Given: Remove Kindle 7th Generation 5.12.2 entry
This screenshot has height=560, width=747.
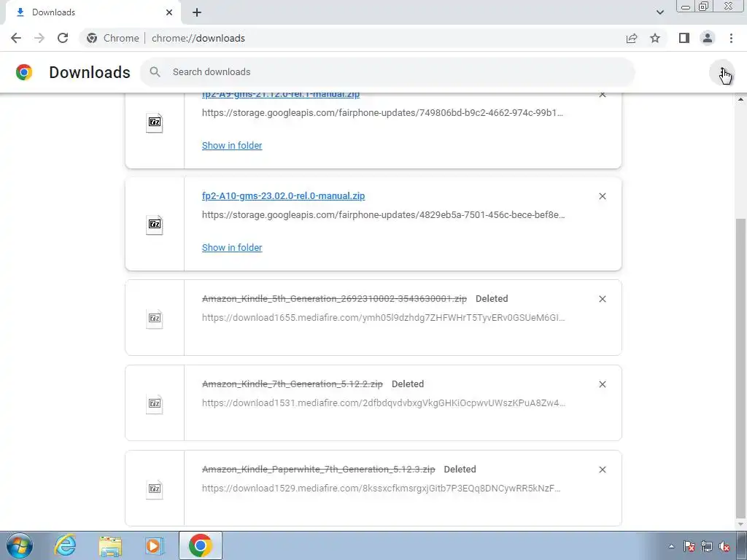Looking at the screenshot, I should click(x=603, y=384).
